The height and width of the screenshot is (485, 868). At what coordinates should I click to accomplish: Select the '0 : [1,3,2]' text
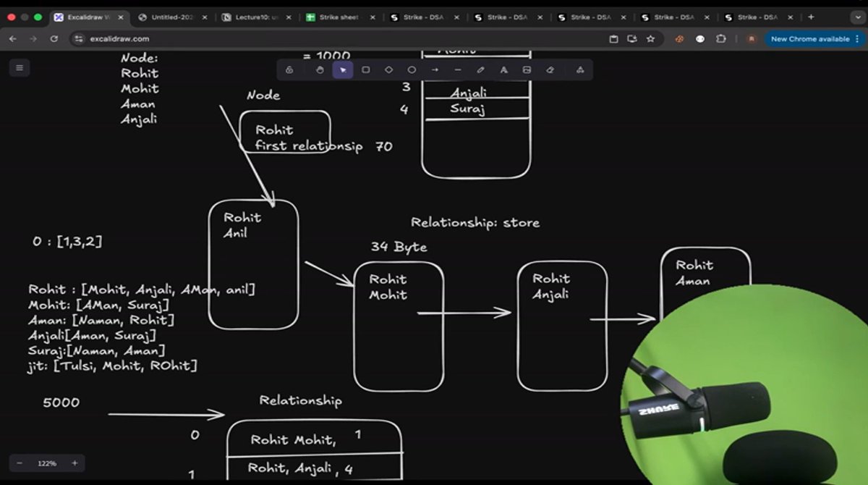click(67, 242)
